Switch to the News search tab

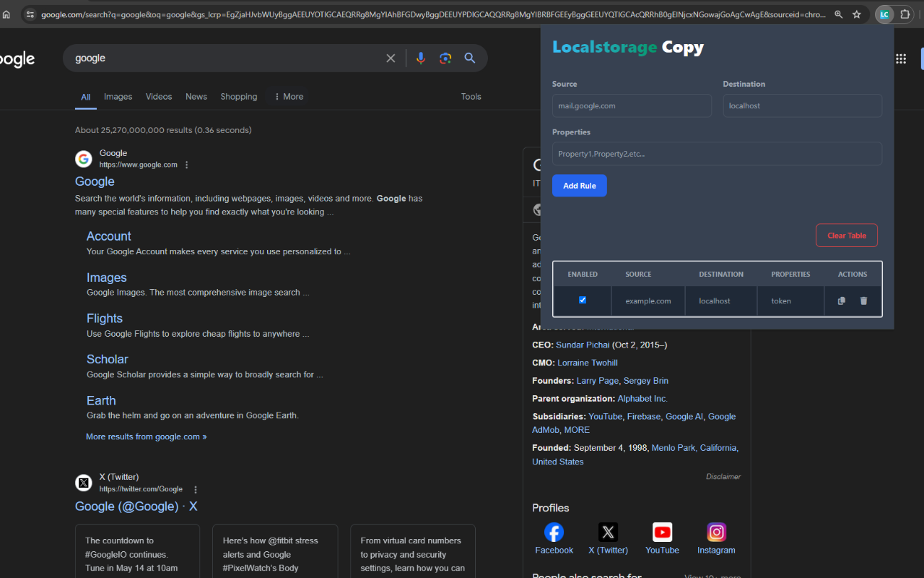coord(196,96)
